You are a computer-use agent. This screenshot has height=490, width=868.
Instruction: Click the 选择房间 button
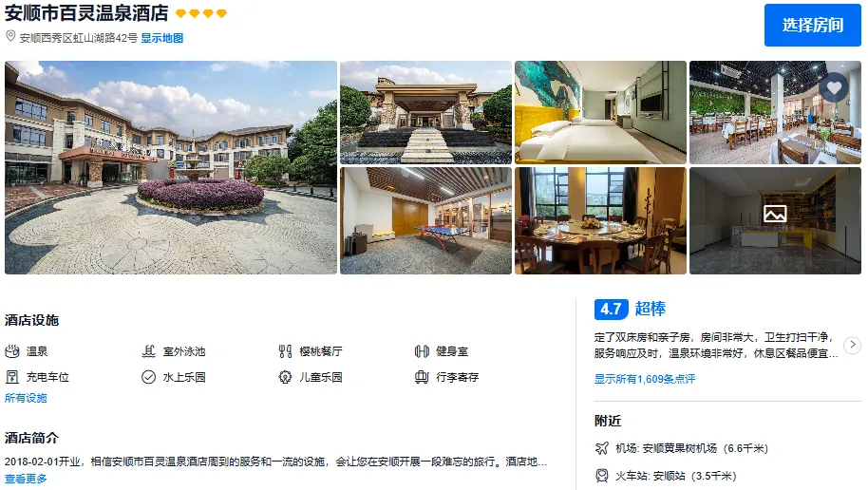coord(813,25)
